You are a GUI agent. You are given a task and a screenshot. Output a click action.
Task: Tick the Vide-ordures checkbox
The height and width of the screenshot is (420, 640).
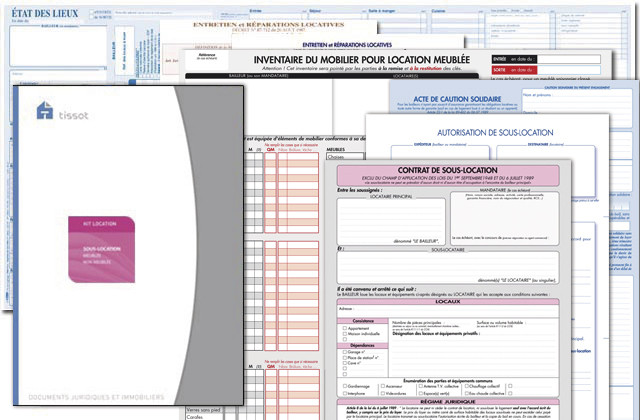click(383, 393)
